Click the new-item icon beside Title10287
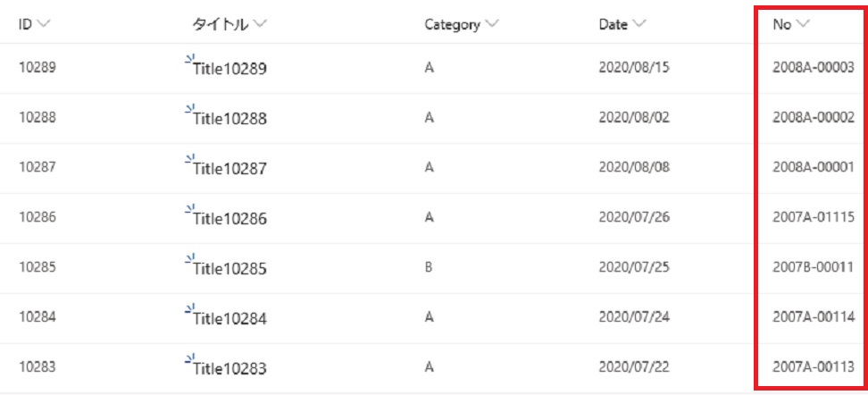Screen dimensions: 868x395 [x=190, y=157]
